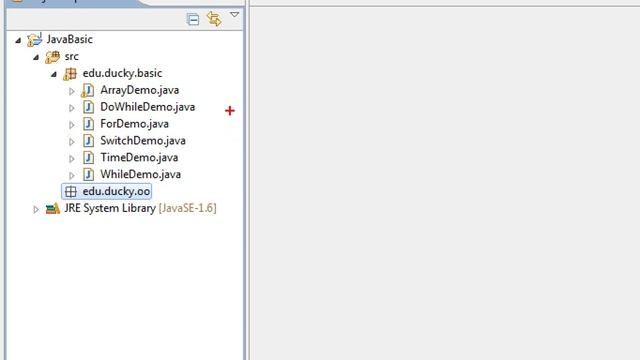This screenshot has height=360, width=640.
Task: Select ArrayDemo.java in the tree
Action: tap(140, 90)
